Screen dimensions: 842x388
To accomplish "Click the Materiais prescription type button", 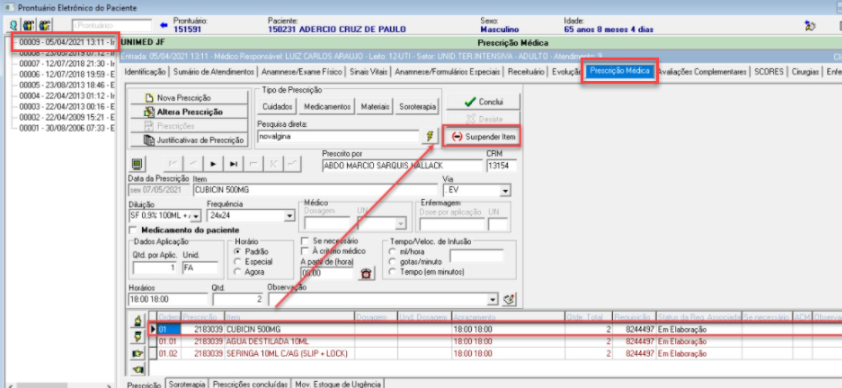I will [x=375, y=107].
